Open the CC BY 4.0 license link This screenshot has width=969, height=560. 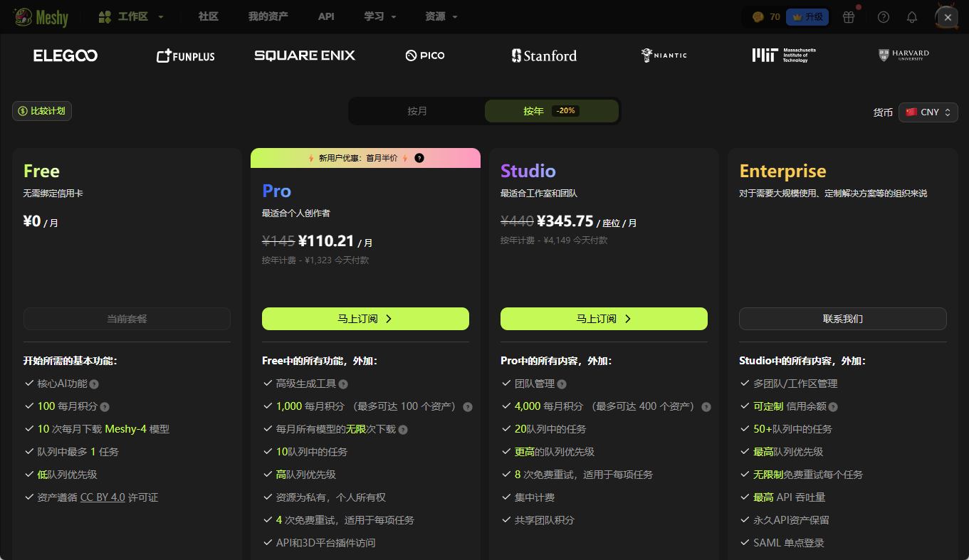tap(103, 497)
